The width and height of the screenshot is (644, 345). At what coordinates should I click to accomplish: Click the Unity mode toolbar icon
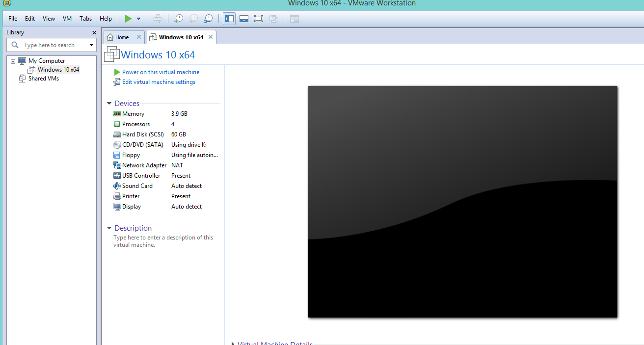coord(273,19)
